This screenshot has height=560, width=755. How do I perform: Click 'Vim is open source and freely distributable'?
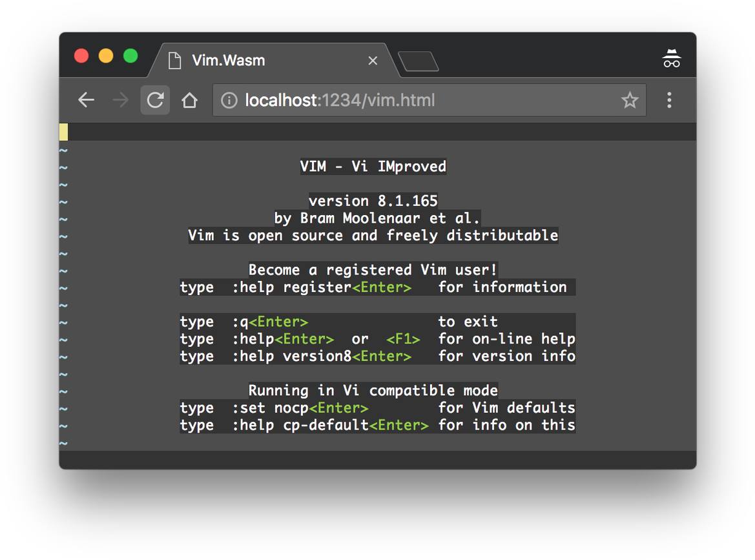tap(373, 236)
